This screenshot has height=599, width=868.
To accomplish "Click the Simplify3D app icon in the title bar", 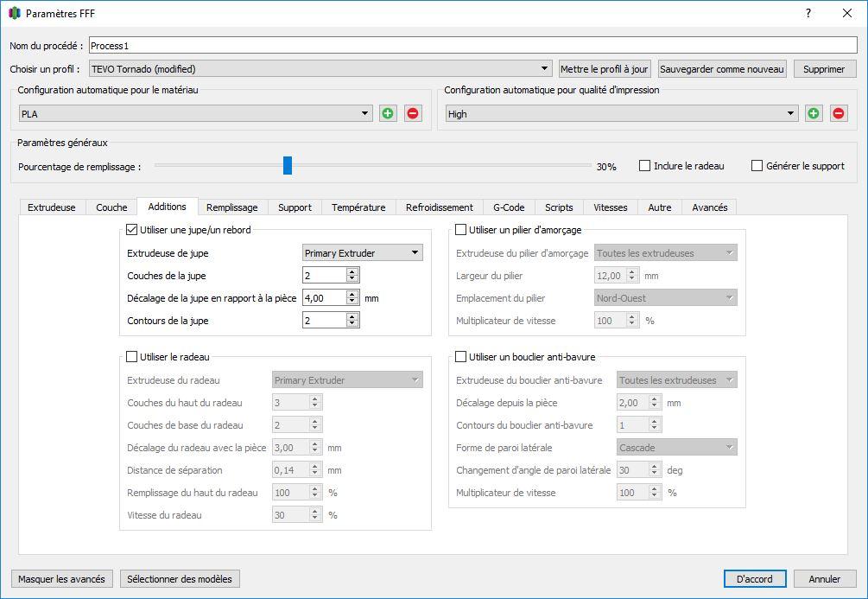I will [x=15, y=13].
